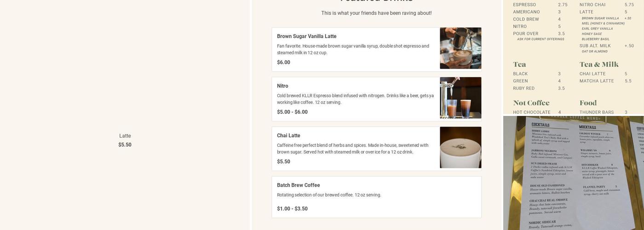Image resolution: width=644 pixels, height=230 pixels.
Task: Click the Nitro $5.00 - $6.00 price
Action: pos(292,112)
